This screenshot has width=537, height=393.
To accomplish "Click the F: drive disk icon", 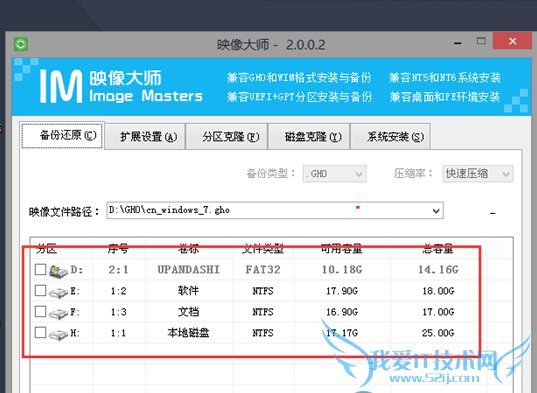I will coord(58,313).
